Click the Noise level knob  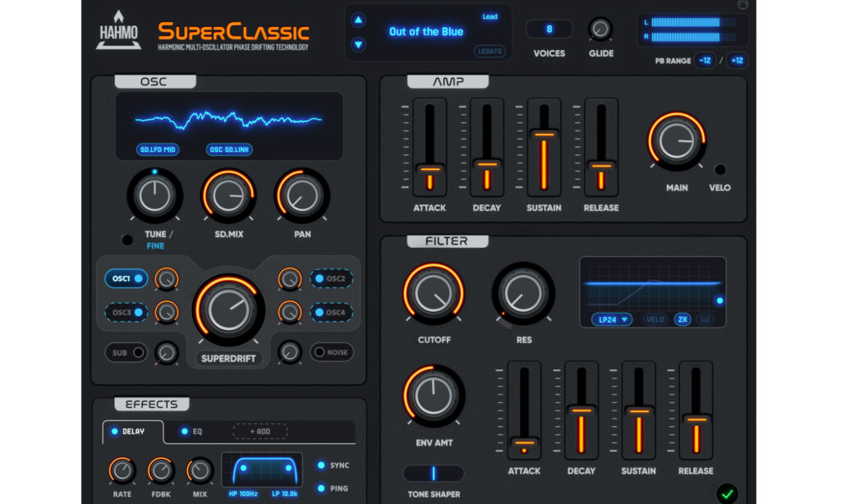tap(290, 352)
